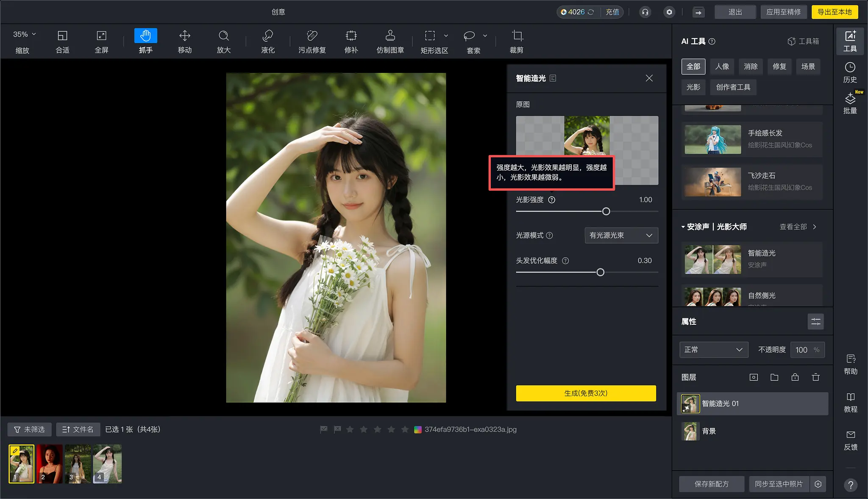Select the 液化 (Liquify) tool
Image resolution: width=868 pixels, height=499 pixels.
[x=267, y=41]
